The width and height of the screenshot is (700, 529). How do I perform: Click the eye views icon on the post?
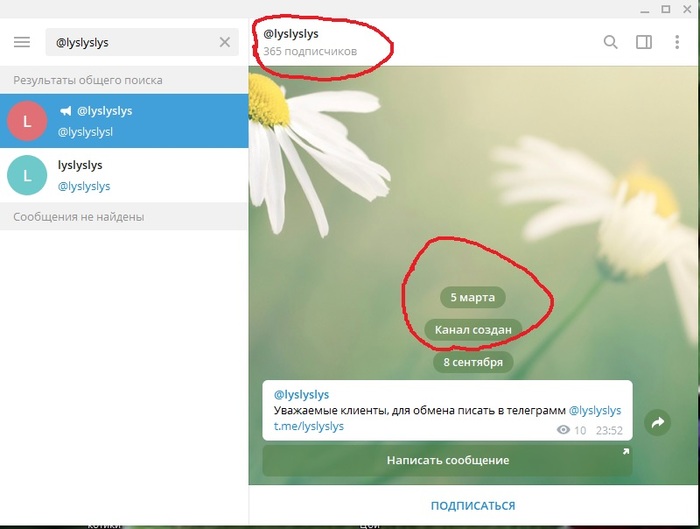563,430
